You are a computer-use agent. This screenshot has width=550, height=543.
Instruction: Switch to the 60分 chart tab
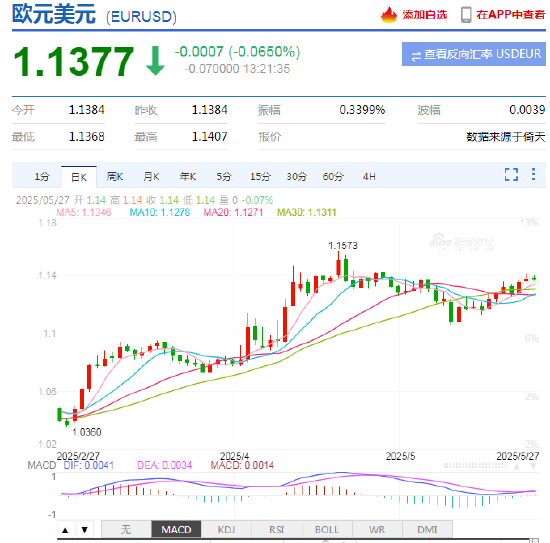[x=333, y=176]
